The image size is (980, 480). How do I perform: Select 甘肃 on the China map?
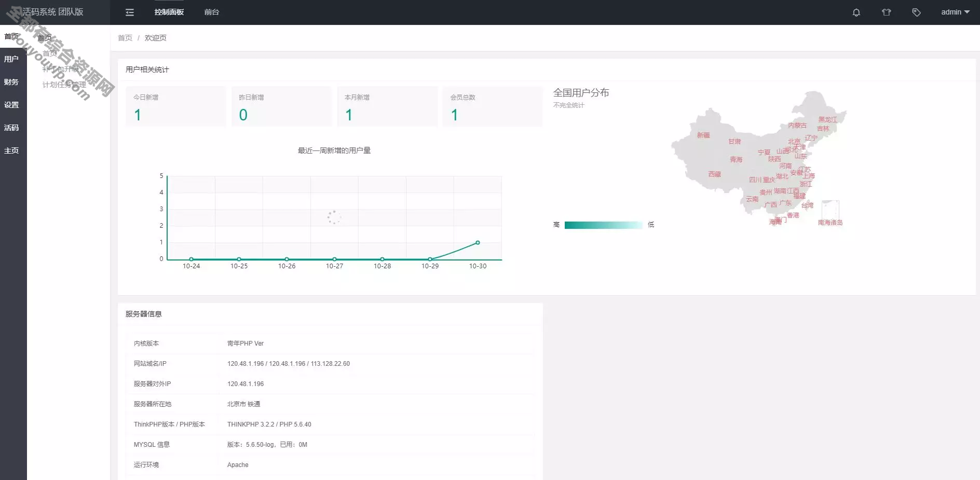(x=734, y=142)
